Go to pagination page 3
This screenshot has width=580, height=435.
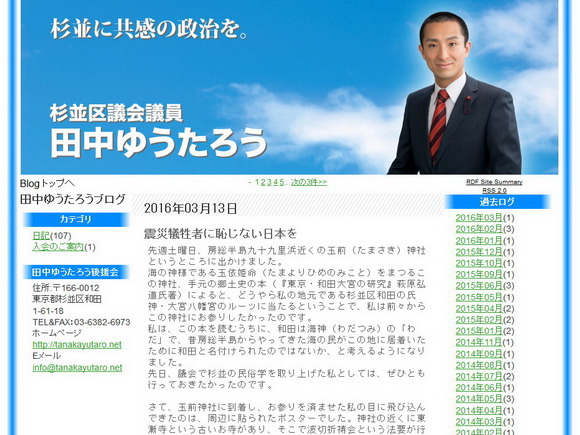pos(269,182)
